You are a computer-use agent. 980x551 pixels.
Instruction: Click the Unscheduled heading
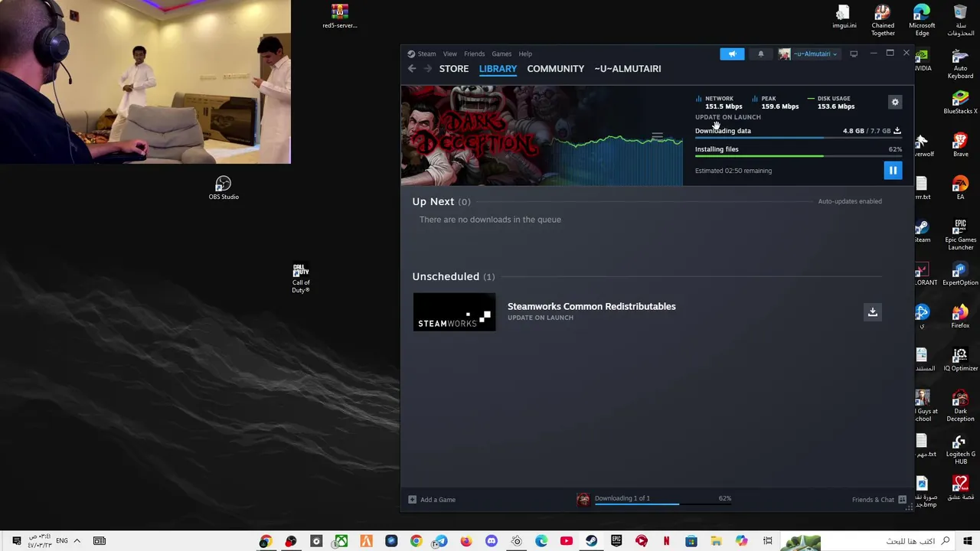pos(446,276)
